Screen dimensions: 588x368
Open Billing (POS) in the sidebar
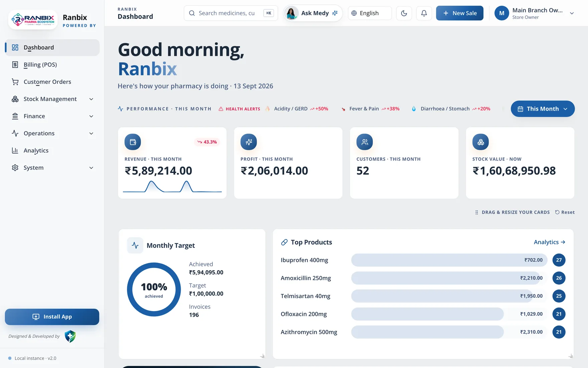(x=52, y=65)
